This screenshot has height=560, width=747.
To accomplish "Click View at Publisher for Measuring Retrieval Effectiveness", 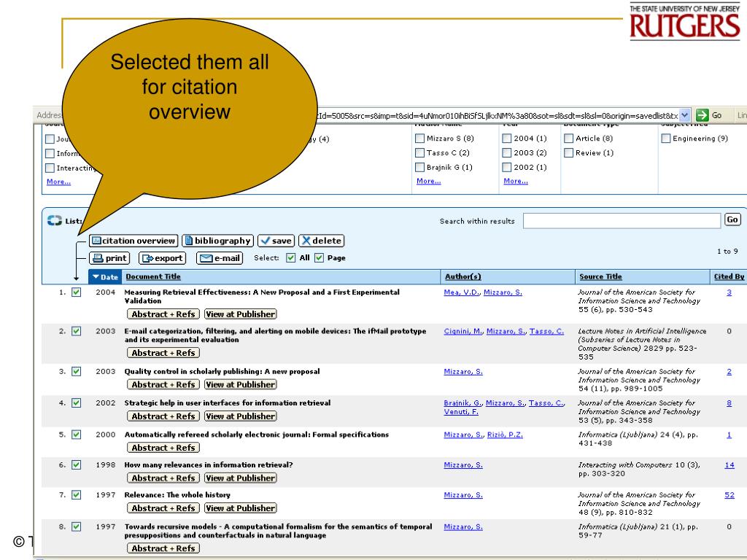I will tap(240, 314).
